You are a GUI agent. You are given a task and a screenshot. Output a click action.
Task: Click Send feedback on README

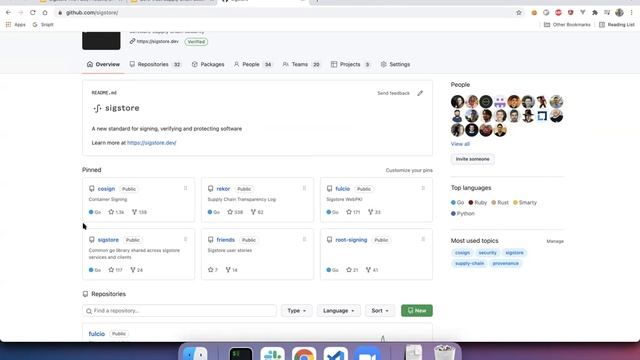[x=393, y=93]
